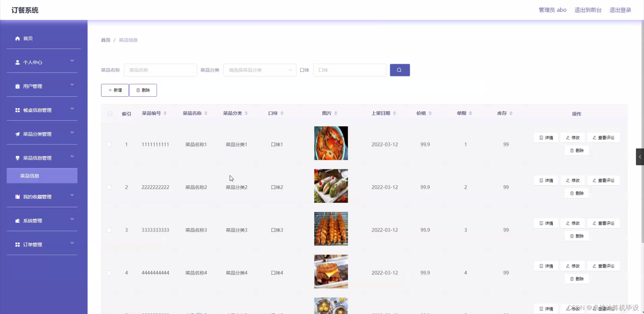Click the plus icon on the 新增 button
The width and height of the screenshot is (644, 314).
110,90
